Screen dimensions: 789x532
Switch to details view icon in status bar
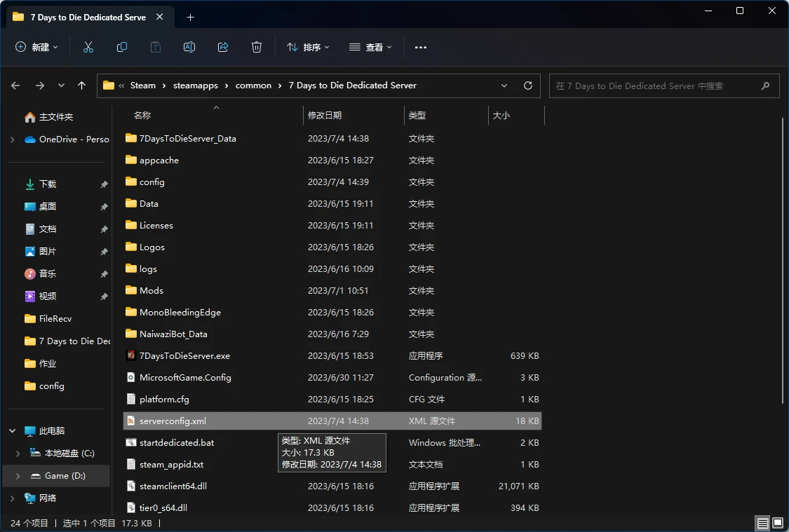pos(763,524)
